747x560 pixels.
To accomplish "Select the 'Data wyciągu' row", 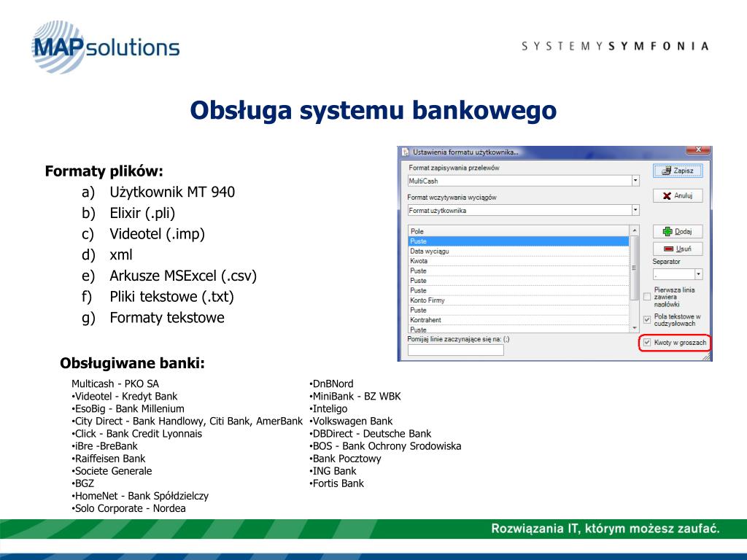I will pos(519,251).
